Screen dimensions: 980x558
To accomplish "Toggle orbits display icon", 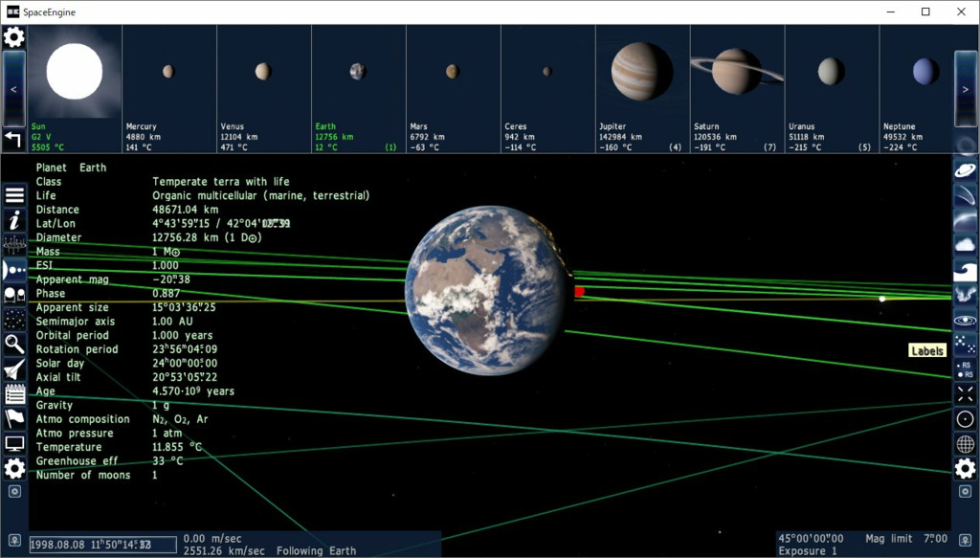I will (965, 320).
